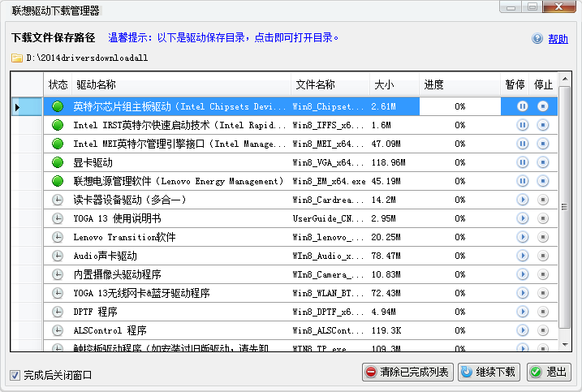The image size is (582, 392).
Task: Click the vertical scrollbar thumb
Action: (x=565, y=207)
